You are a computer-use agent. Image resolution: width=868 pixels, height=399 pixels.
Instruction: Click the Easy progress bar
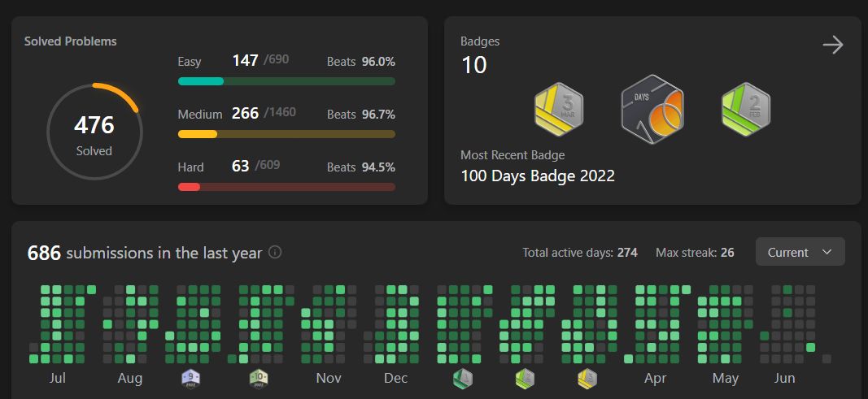[x=286, y=81]
